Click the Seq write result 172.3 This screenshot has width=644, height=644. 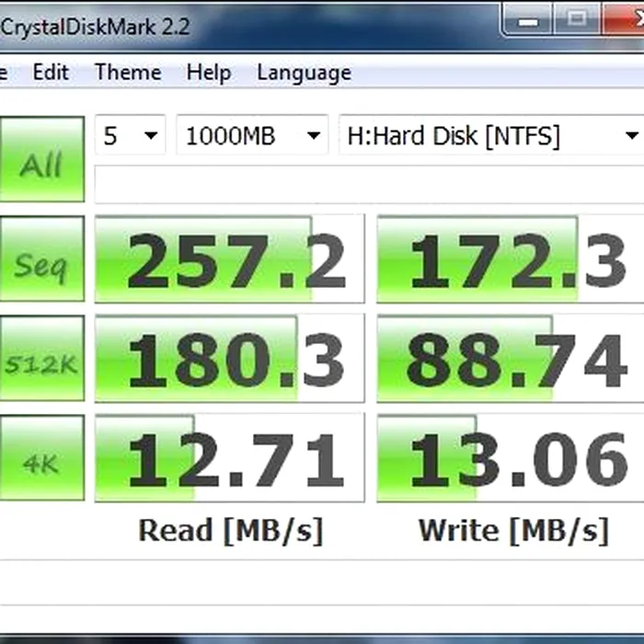(x=510, y=259)
